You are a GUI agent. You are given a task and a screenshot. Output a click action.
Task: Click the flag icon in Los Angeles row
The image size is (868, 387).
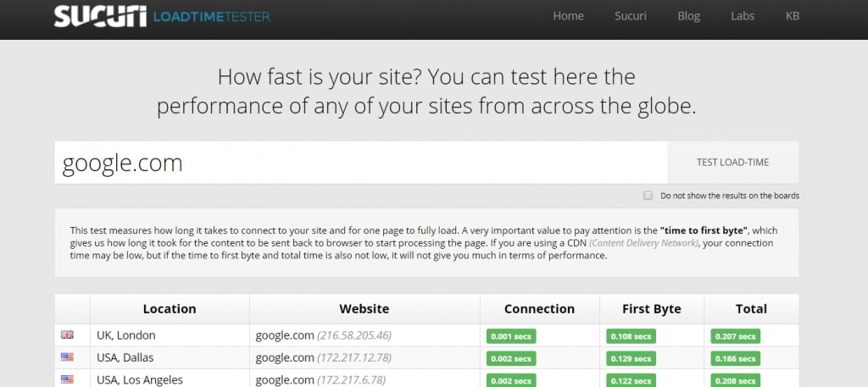(x=67, y=379)
